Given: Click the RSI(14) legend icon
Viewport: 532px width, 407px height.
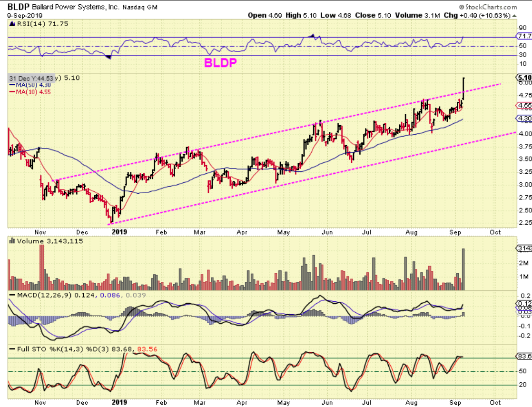Looking at the screenshot, I should click(12, 24).
